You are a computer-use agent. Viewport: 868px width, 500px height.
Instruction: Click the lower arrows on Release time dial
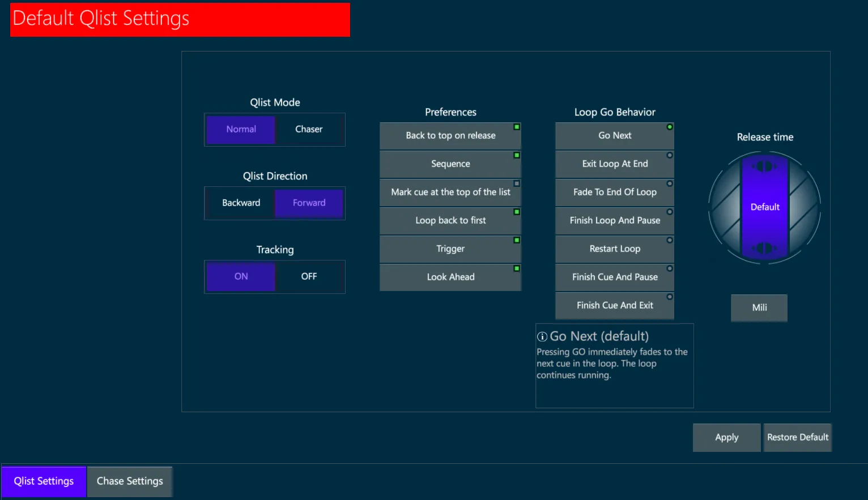(x=764, y=248)
